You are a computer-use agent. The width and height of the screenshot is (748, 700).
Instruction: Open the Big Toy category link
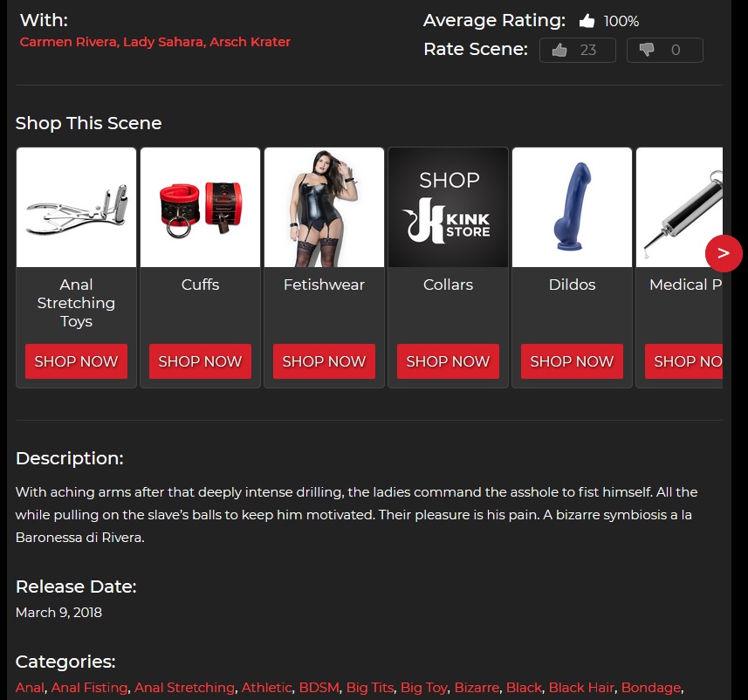point(424,688)
